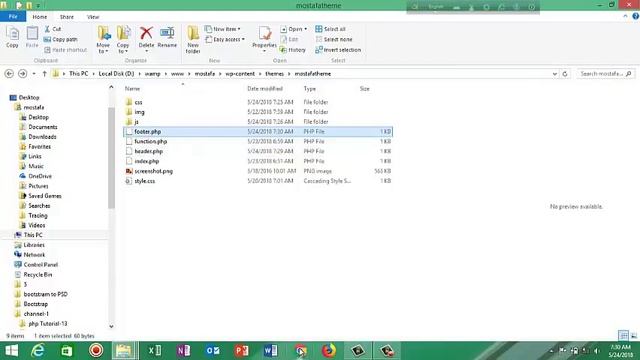Viewport: 640px width, 360px height.
Task: Show file History
Action: coord(293,50)
